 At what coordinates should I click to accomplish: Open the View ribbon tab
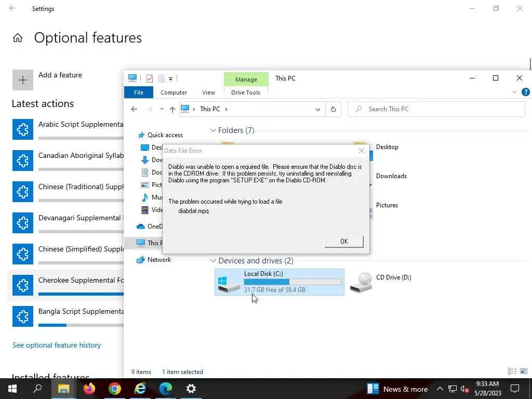[x=208, y=92]
